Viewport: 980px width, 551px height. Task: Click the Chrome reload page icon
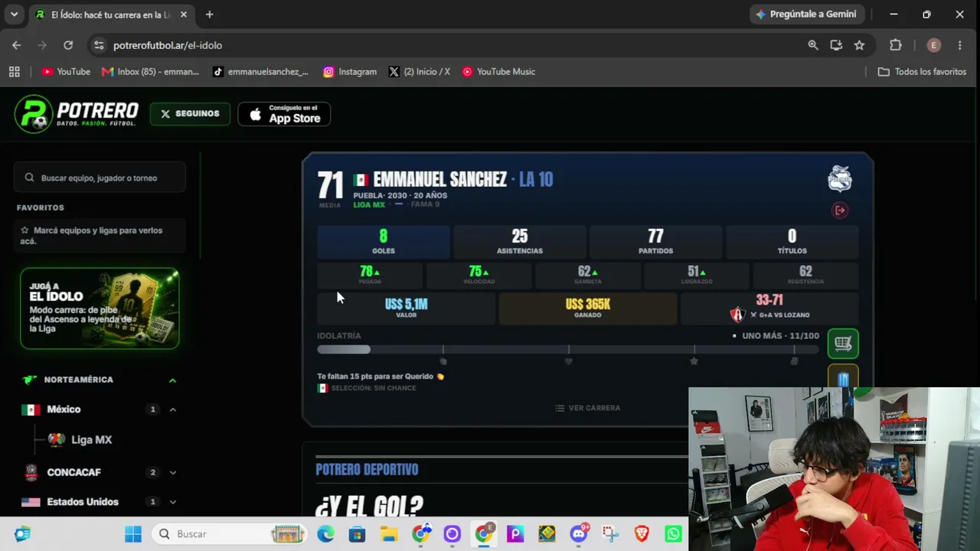point(68,45)
